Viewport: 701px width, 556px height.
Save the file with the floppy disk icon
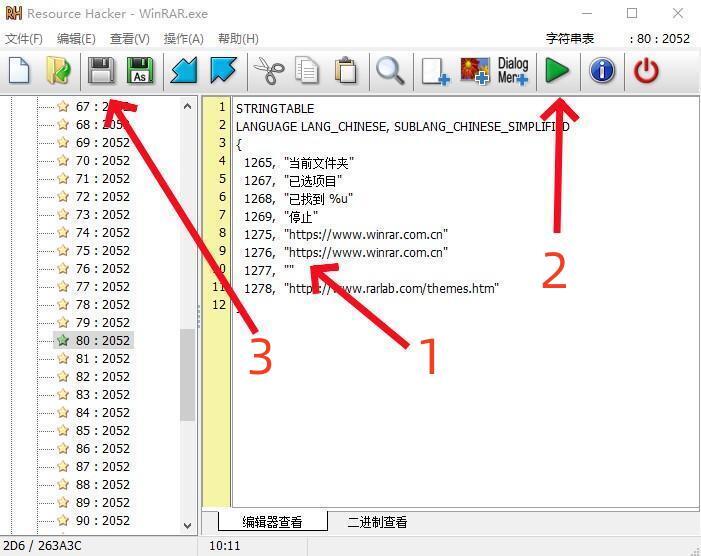pos(100,71)
